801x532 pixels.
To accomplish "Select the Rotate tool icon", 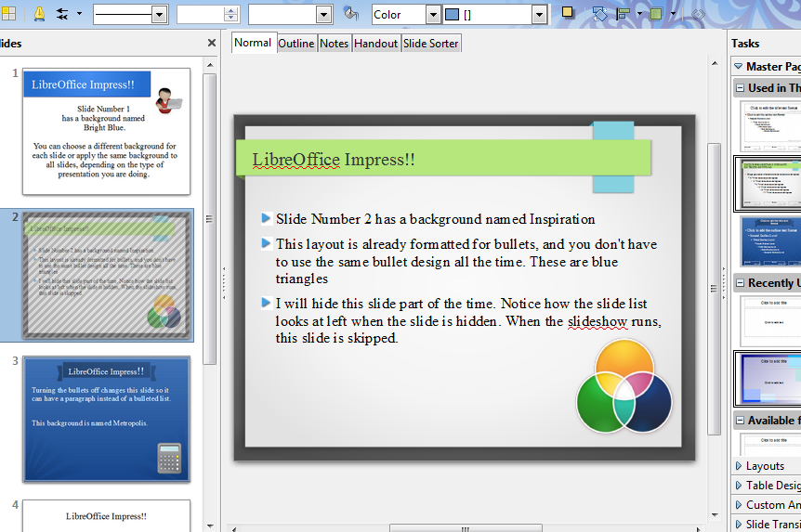I will click(x=599, y=14).
